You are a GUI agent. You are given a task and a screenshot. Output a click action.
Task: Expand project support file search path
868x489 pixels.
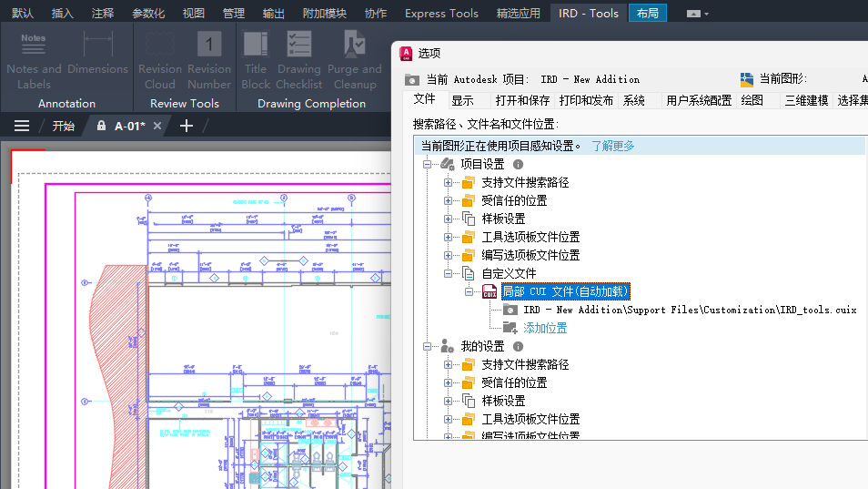tap(448, 182)
